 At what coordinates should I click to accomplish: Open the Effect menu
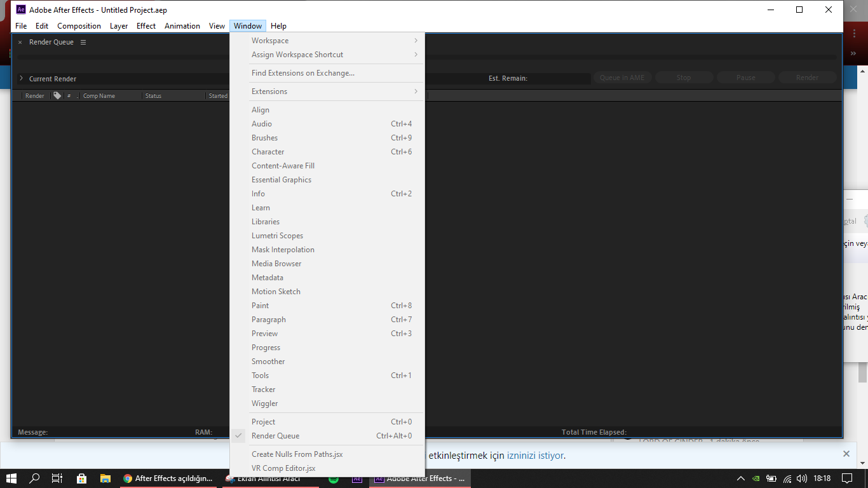coord(146,26)
